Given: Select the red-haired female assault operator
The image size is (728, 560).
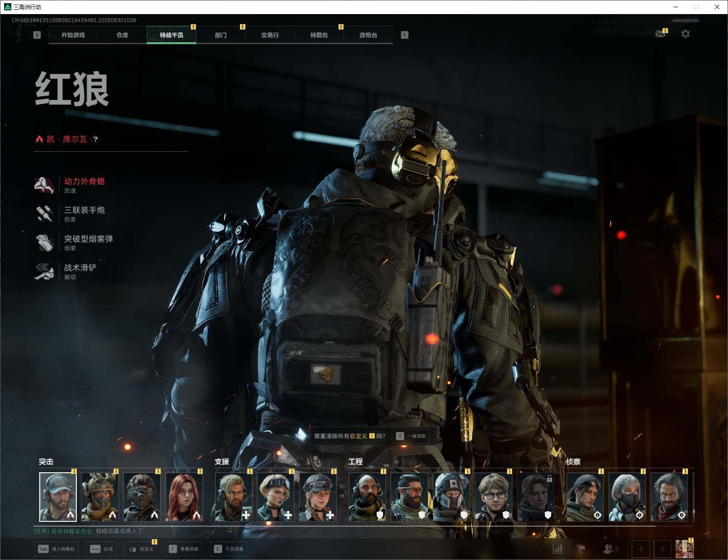Looking at the screenshot, I should tap(184, 497).
